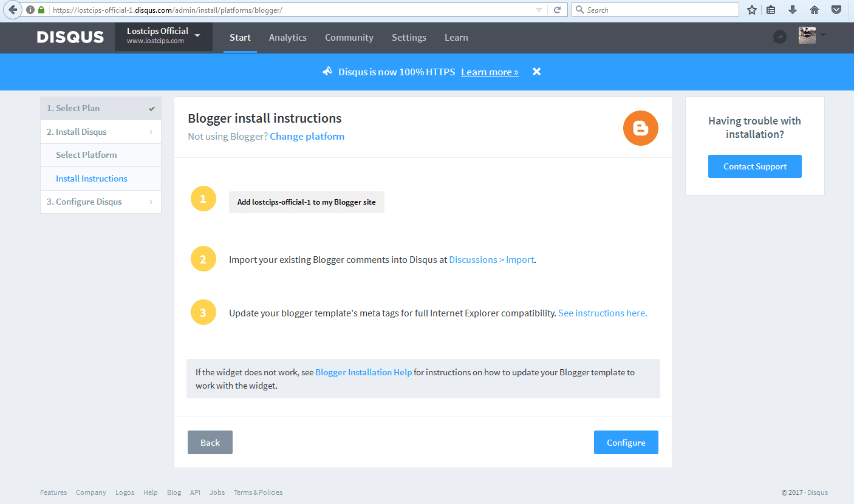Click the green padlock security icon
Image resolution: width=854 pixels, height=504 pixels.
point(41,10)
